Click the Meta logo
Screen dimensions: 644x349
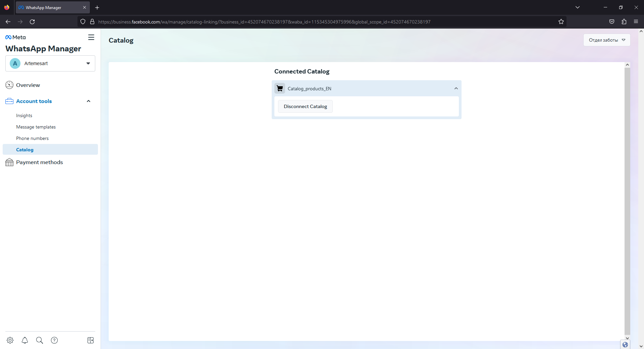pos(15,37)
